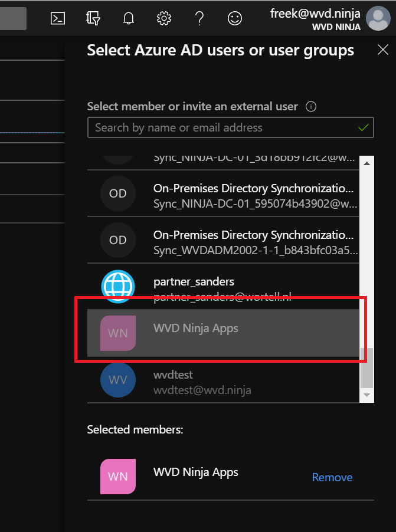The height and width of the screenshot is (532, 396).
Task: Click the scrollbar up arrow
Action: [367, 163]
